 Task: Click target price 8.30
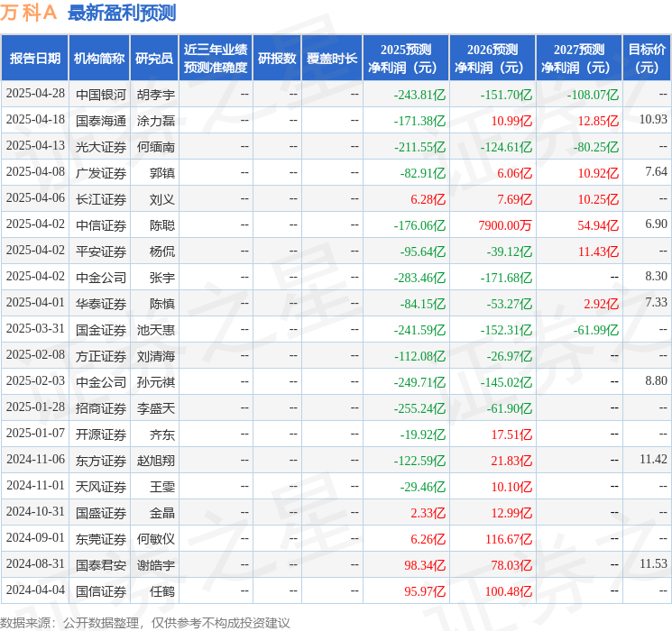pos(656,277)
